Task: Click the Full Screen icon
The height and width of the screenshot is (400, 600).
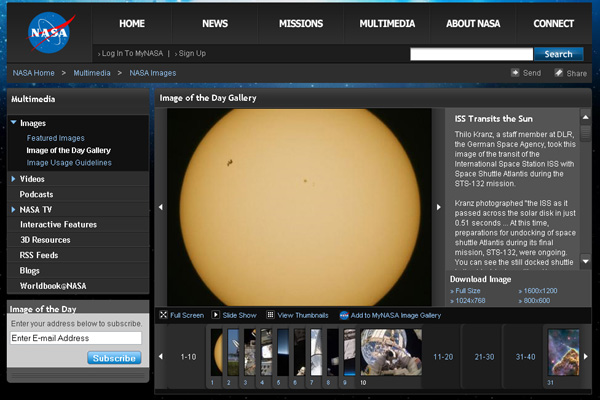Action: pos(163,315)
